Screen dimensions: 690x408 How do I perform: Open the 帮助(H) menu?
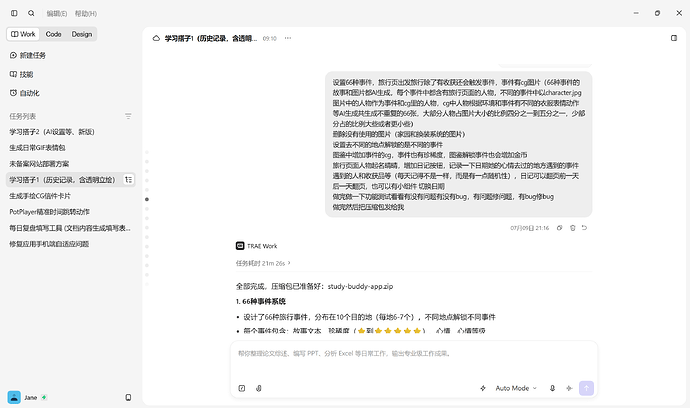(86, 14)
